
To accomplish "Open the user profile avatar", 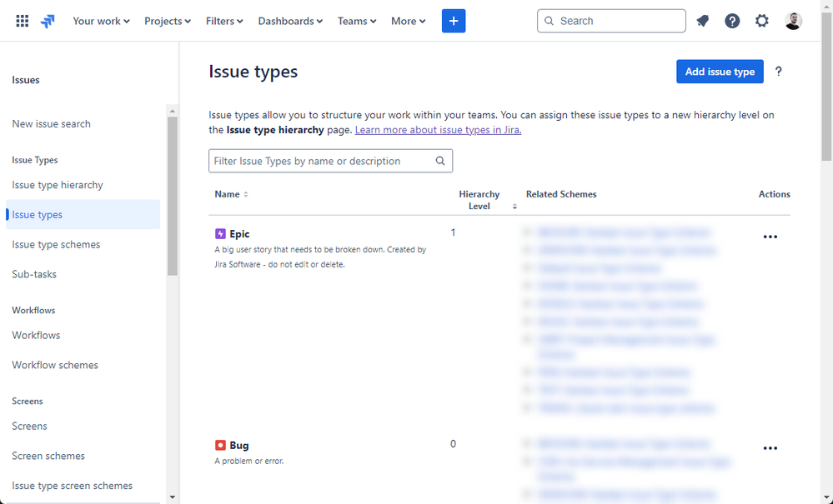I will (x=793, y=21).
